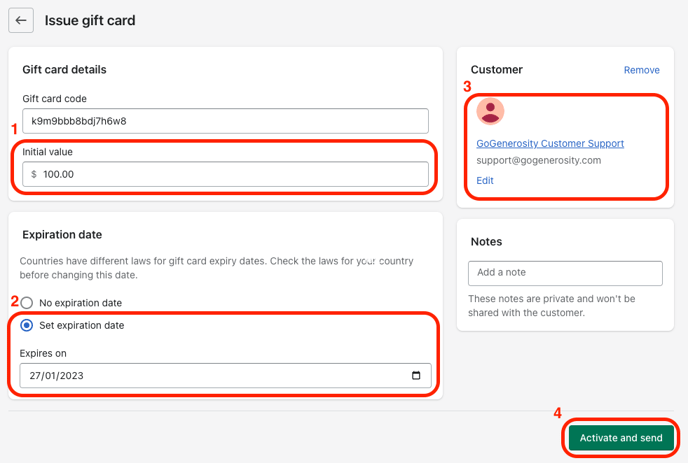Open GoGenerosity Customer Support profile link
The width and height of the screenshot is (688, 463).
coord(550,144)
